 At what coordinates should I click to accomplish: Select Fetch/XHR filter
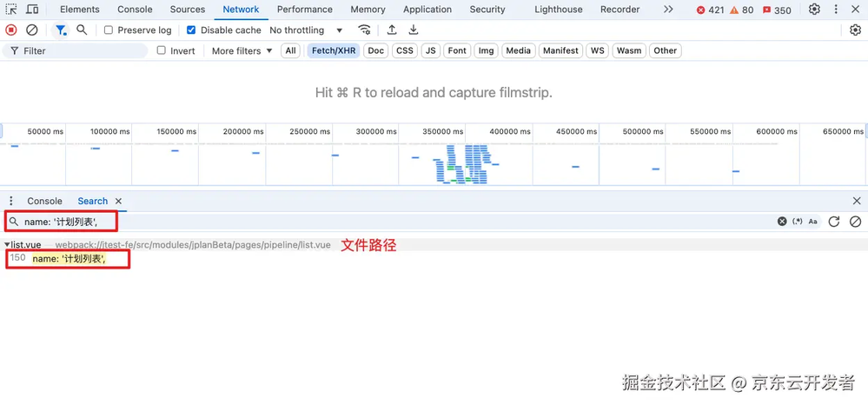point(334,51)
